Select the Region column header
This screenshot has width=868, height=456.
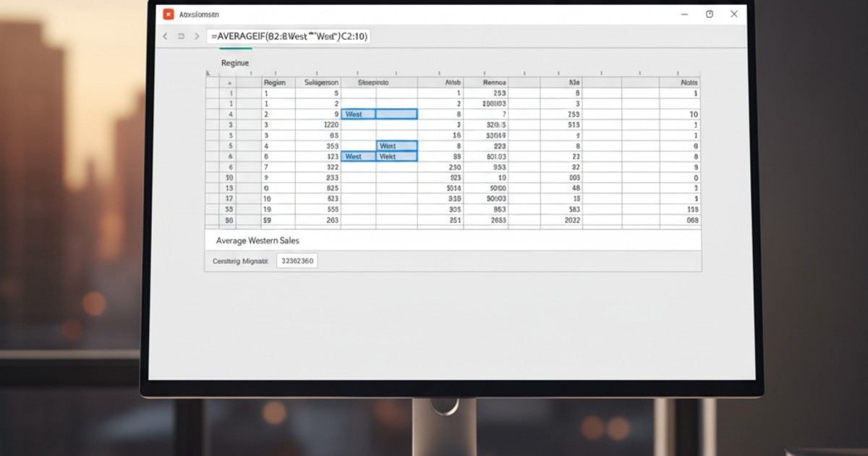[x=274, y=83]
